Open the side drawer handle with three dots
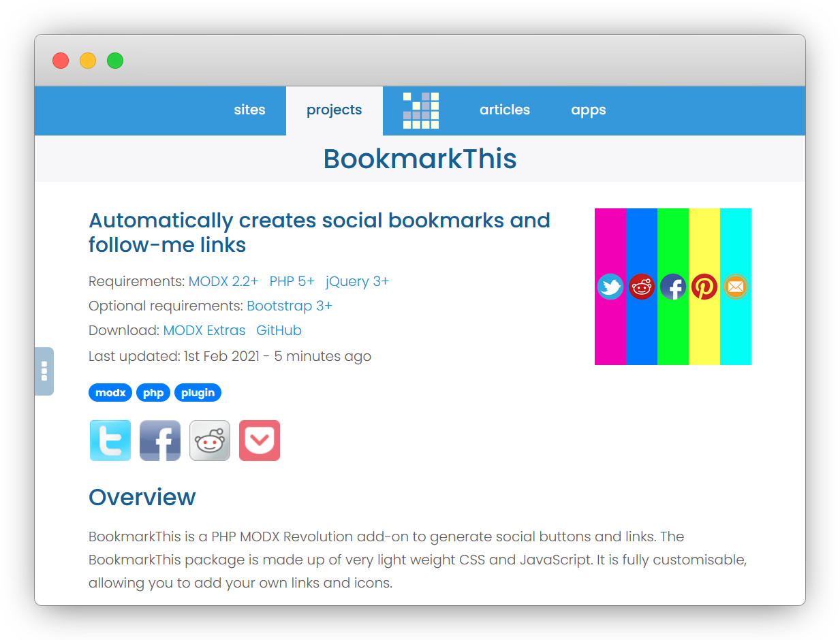Screen dimensions: 840x640 click(x=44, y=371)
